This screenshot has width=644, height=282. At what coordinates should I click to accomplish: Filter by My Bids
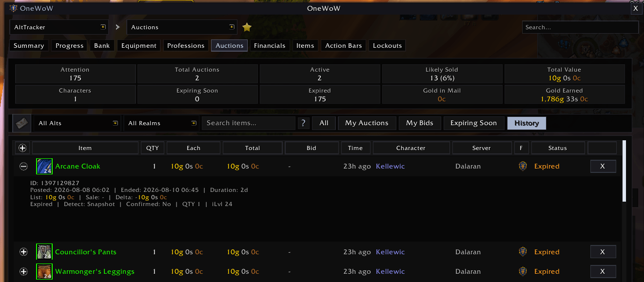click(x=419, y=123)
